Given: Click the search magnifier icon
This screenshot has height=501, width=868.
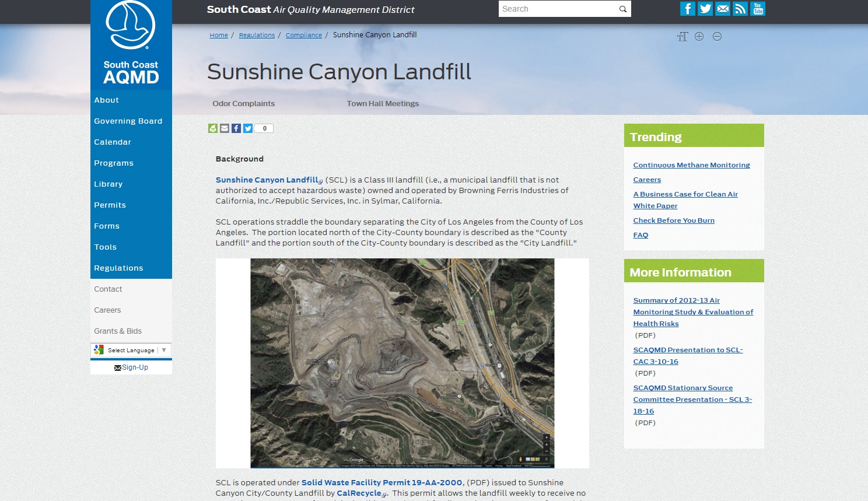Looking at the screenshot, I should click(623, 9).
